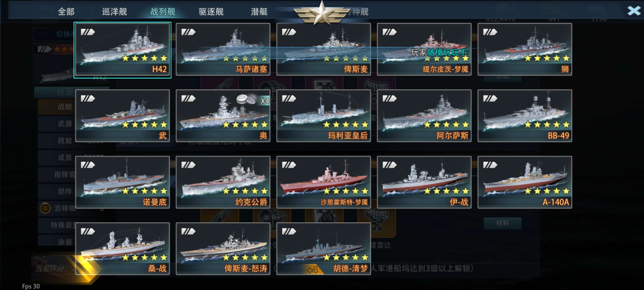Switch to the 驱逐舰 tab
The width and height of the screenshot is (644, 290).
tap(211, 12)
